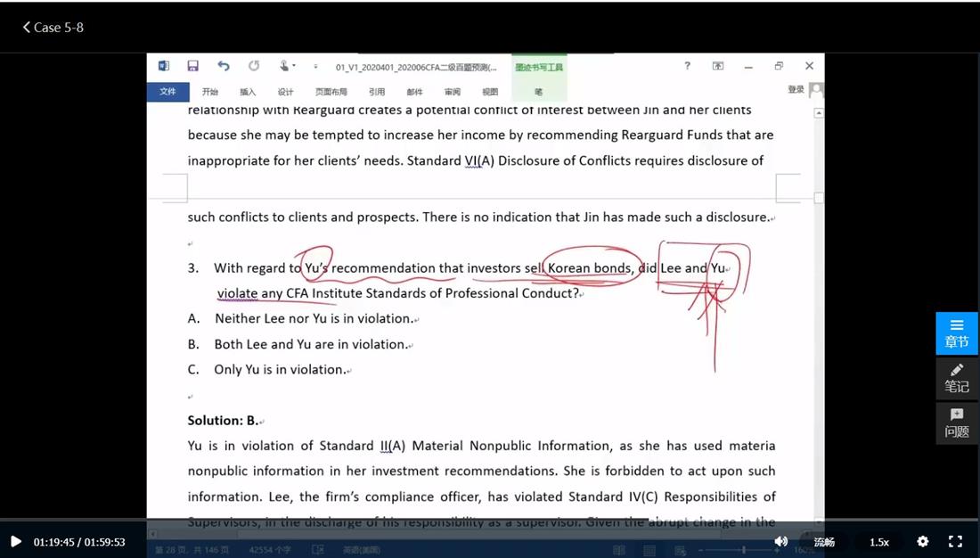Viewport: 980px width, 558px height.
Task: Click the 42554 word count in status bar
Action: [x=270, y=550]
